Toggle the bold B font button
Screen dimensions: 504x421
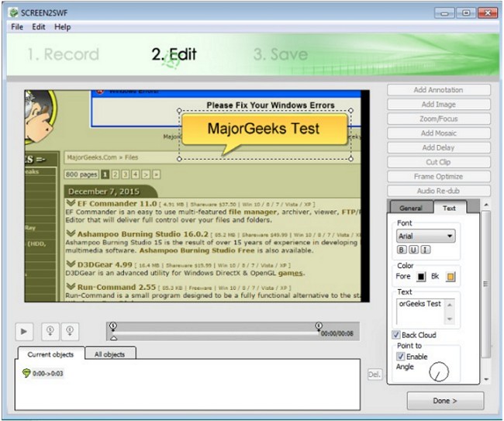tap(402, 250)
